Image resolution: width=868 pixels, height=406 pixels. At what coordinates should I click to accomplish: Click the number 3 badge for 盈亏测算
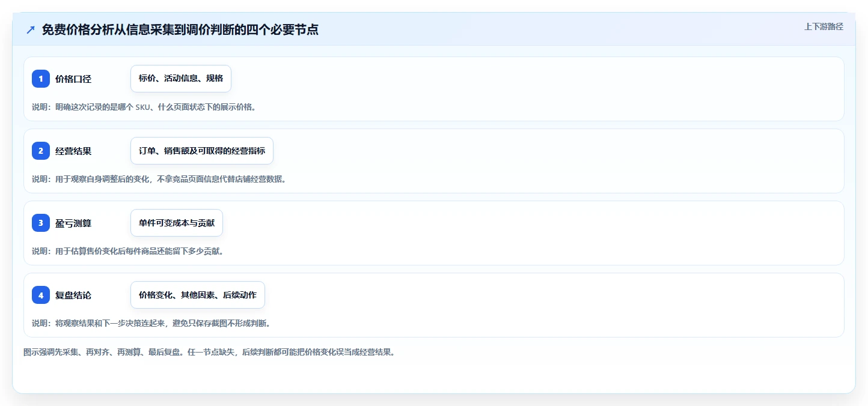(x=41, y=223)
